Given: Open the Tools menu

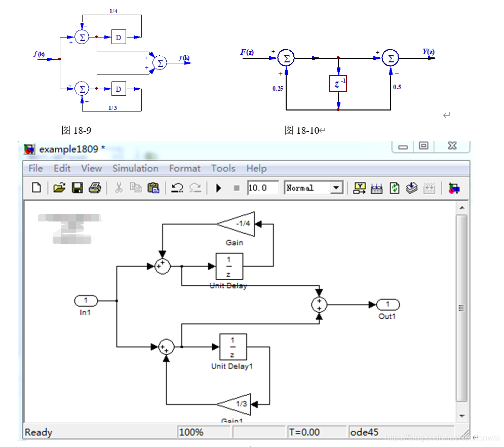Looking at the screenshot, I should [223, 168].
